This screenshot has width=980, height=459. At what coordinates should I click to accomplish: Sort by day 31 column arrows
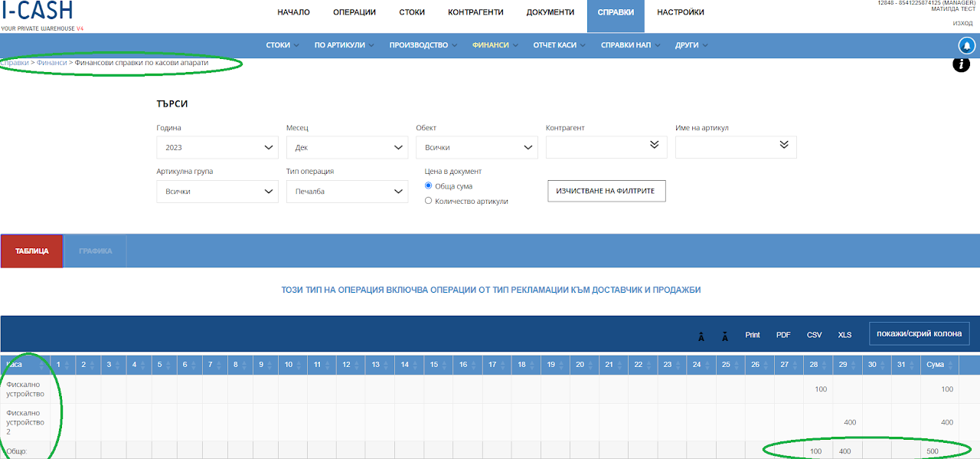click(912, 365)
